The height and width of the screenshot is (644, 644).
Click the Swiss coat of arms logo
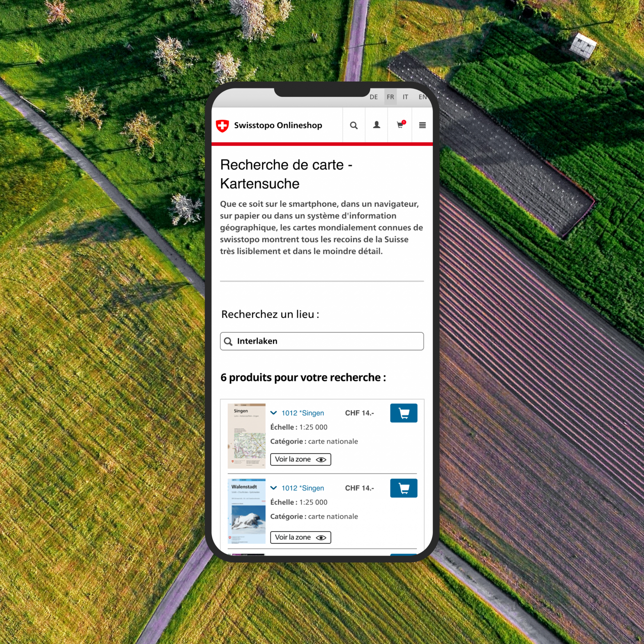(222, 126)
